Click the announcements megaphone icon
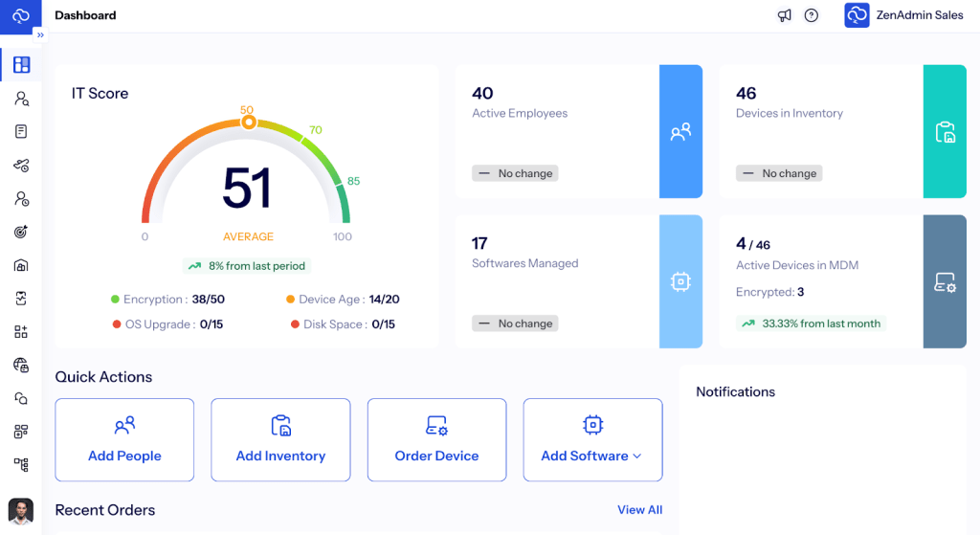This screenshot has height=535, width=980. pyautogui.click(x=785, y=15)
